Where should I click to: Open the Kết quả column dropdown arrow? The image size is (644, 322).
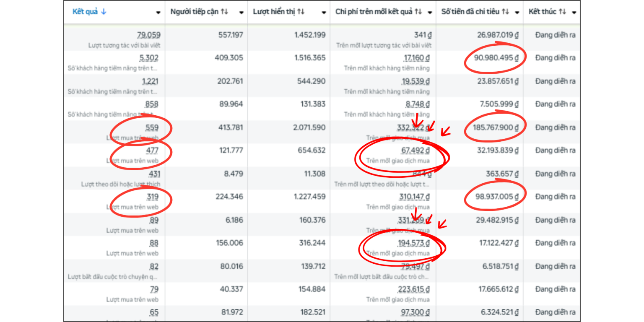click(x=158, y=13)
